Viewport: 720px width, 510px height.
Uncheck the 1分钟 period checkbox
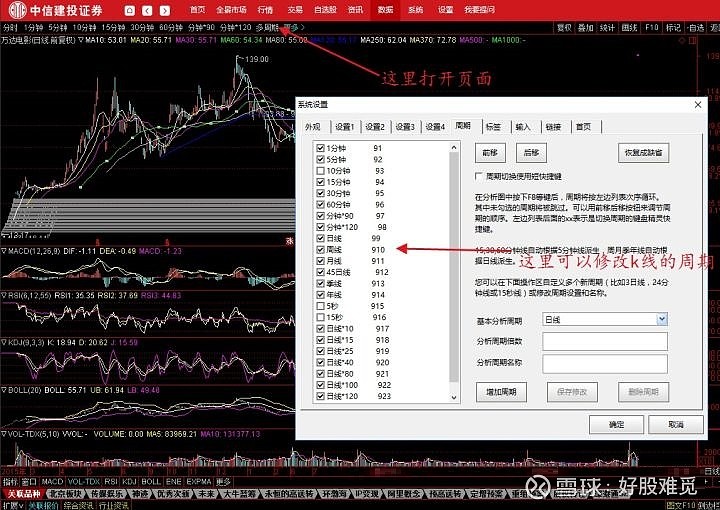click(321, 148)
